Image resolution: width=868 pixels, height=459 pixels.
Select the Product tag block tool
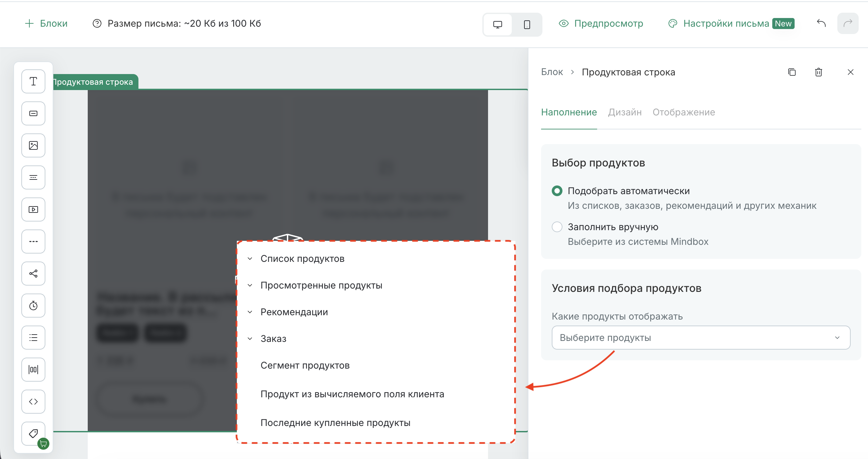tap(33, 433)
